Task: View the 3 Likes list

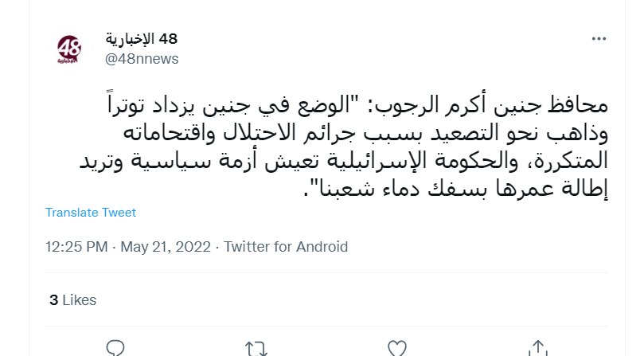Action: point(72,300)
